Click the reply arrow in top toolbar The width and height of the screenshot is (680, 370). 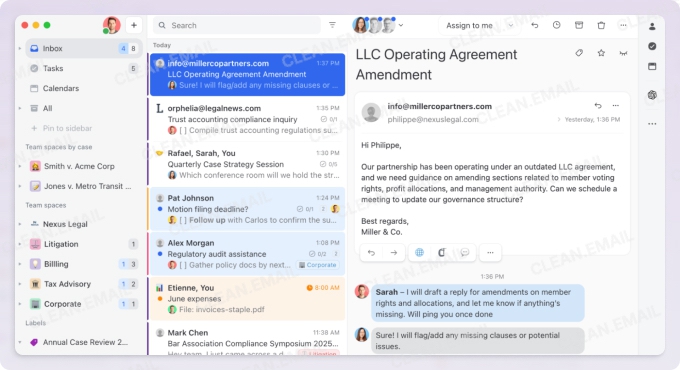(x=535, y=26)
